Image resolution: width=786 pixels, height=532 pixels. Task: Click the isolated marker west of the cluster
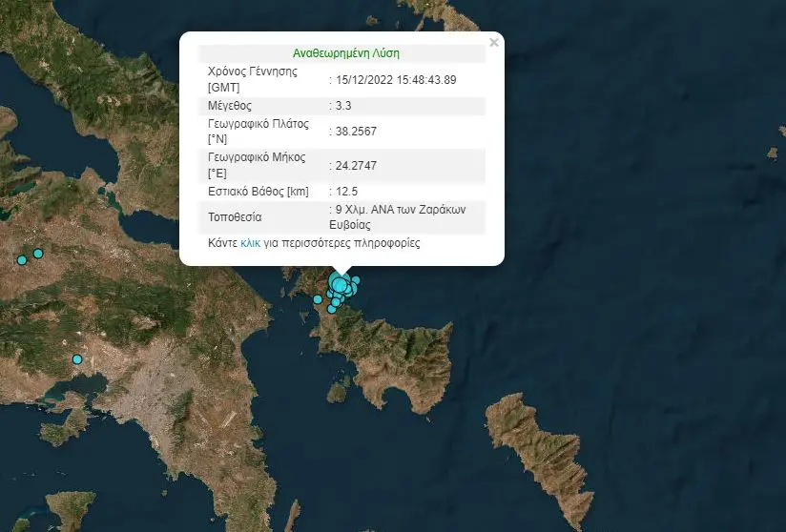[318, 299]
